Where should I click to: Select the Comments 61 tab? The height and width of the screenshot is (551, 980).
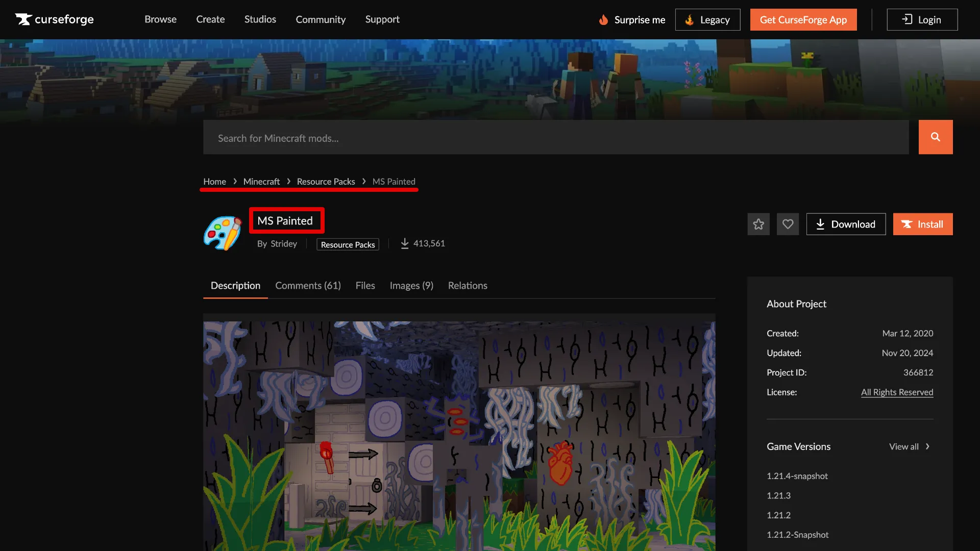(308, 285)
